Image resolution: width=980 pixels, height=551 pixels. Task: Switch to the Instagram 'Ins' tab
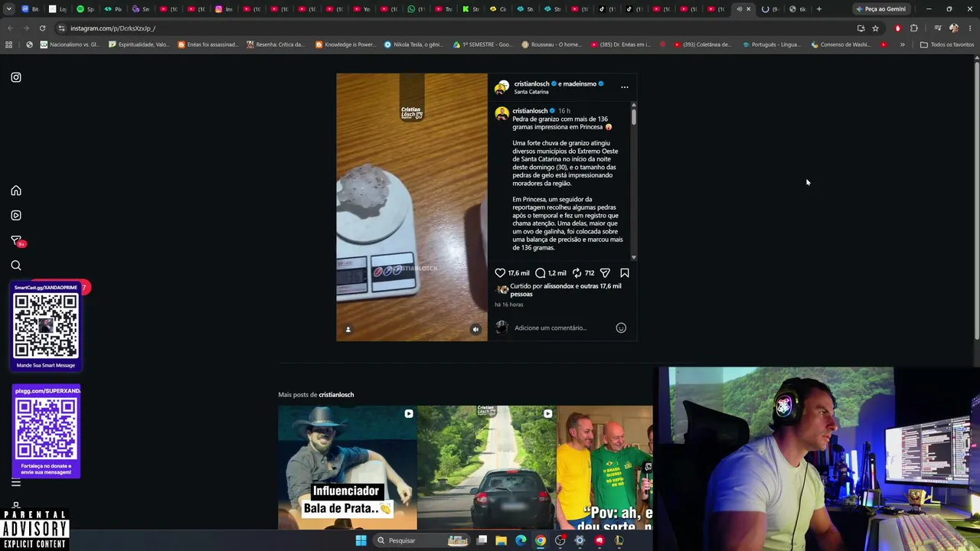(x=225, y=9)
